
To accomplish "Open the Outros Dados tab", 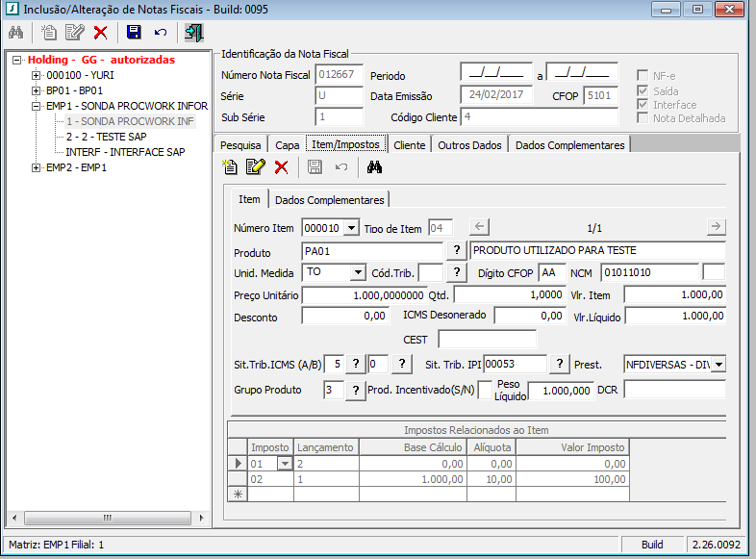I will coord(469,144).
